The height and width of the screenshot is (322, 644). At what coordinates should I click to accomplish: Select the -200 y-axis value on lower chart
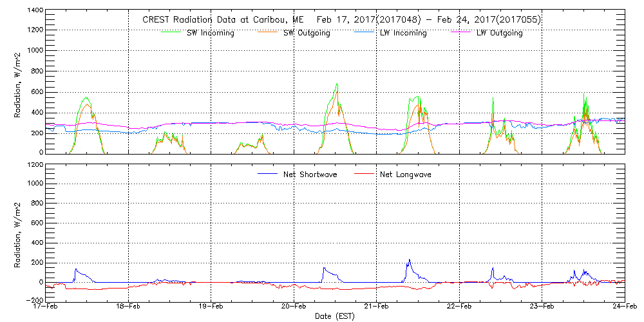(32, 300)
